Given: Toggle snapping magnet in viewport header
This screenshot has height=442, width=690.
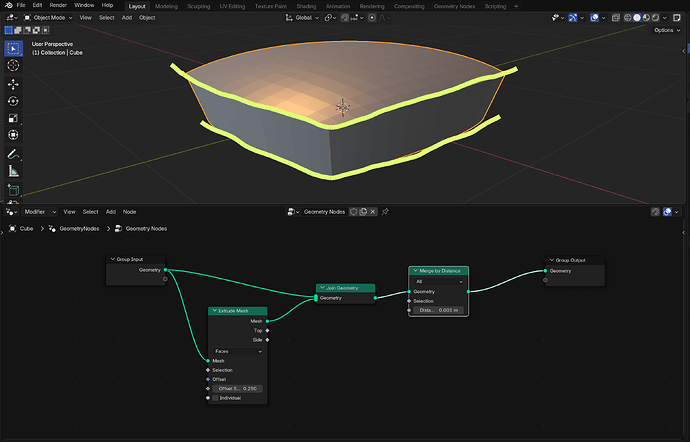Looking at the screenshot, I should pyautogui.click(x=345, y=18).
